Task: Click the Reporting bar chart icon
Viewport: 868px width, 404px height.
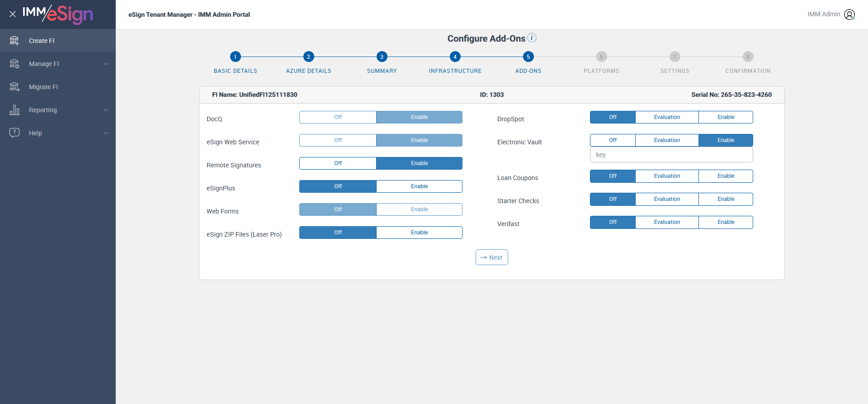Action: [x=14, y=110]
